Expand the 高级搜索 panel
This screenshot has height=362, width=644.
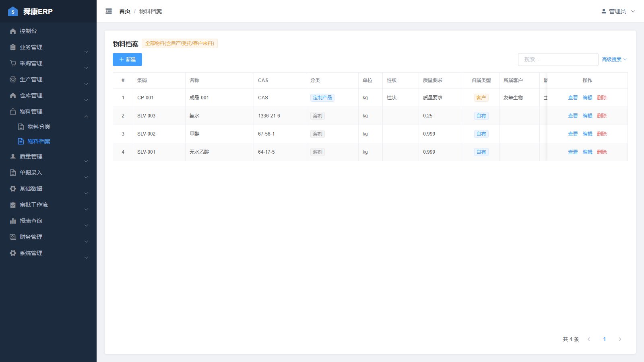coord(614,60)
